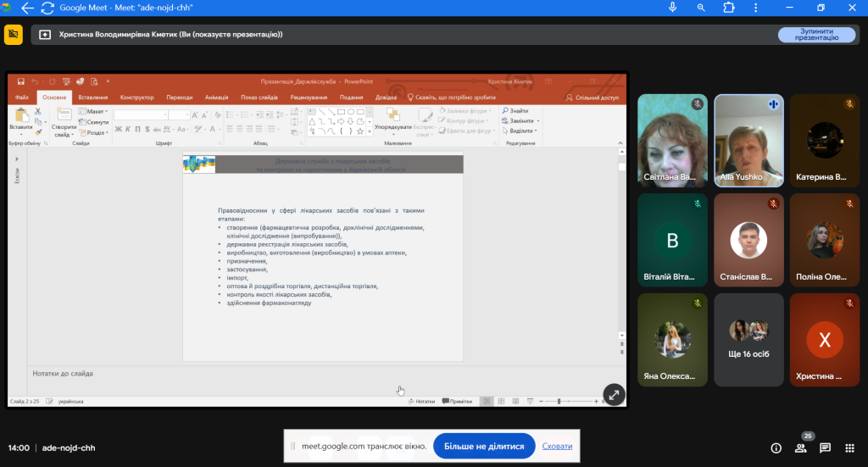
Task: Toggle the Нотатки notes pane in status bar
Action: tap(421, 401)
